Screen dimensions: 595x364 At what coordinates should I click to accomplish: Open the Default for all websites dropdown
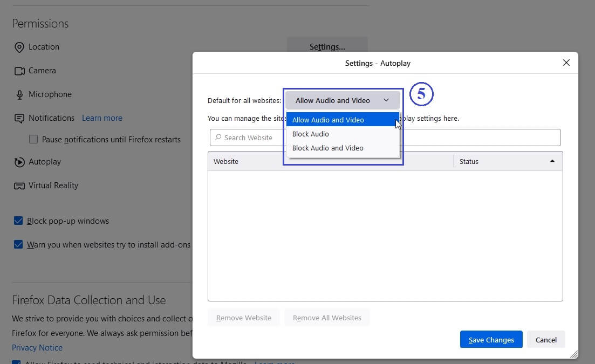(x=343, y=100)
